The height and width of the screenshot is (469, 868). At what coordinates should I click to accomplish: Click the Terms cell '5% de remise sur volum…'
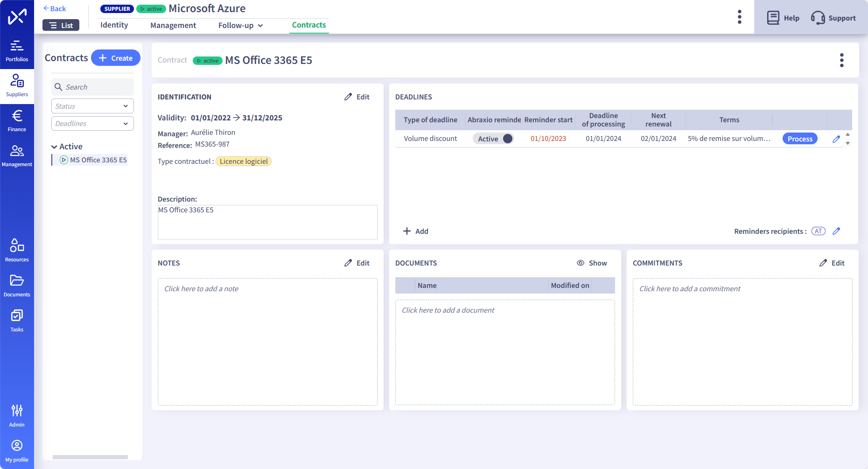[729, 139]
